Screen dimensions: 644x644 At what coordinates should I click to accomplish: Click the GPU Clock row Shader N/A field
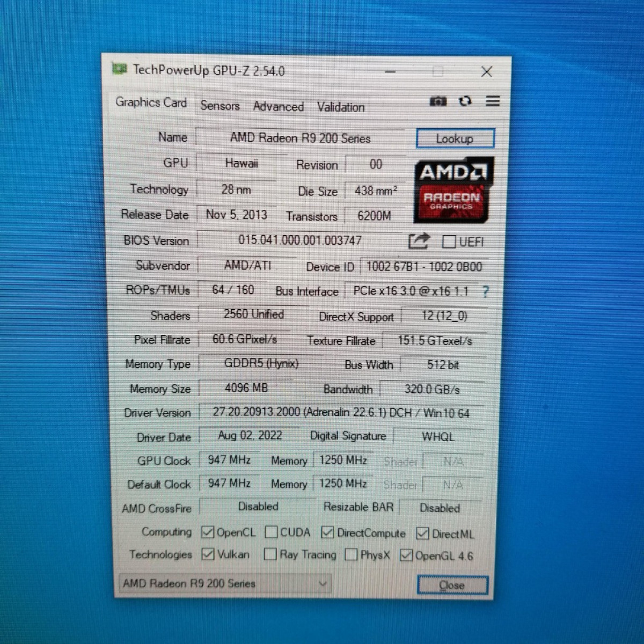coord(453,462)
